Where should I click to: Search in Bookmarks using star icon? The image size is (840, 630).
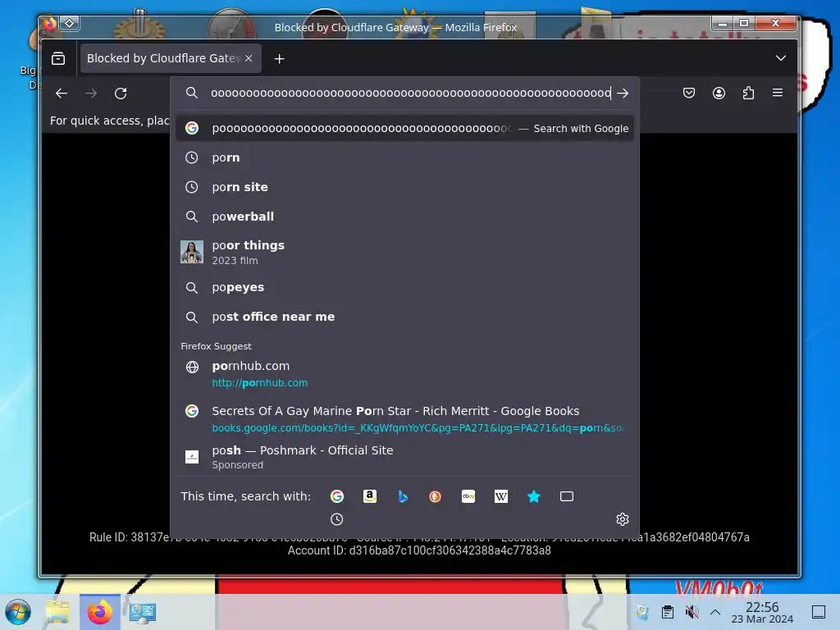pyautogui.click(x=533, y=496)
